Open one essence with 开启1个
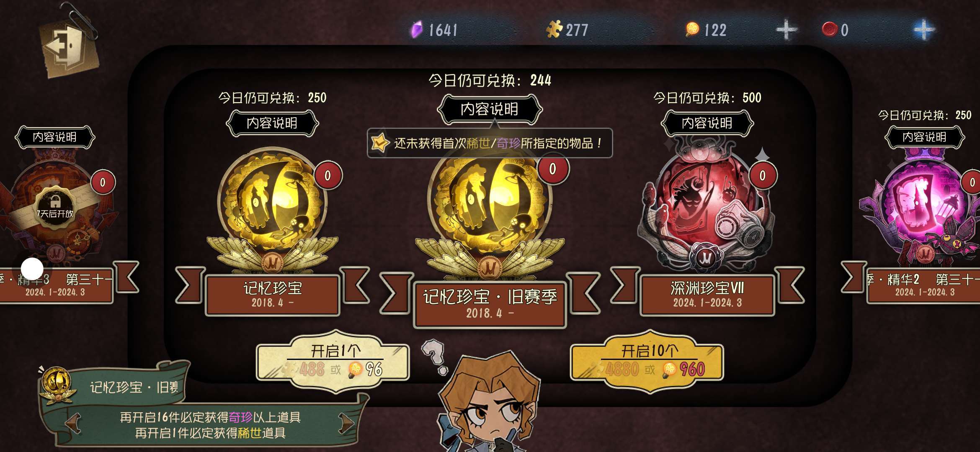 coord(333,361)
